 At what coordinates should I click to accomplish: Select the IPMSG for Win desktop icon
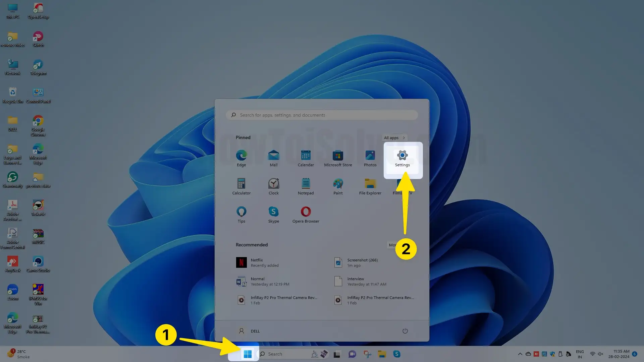point(38,295)
